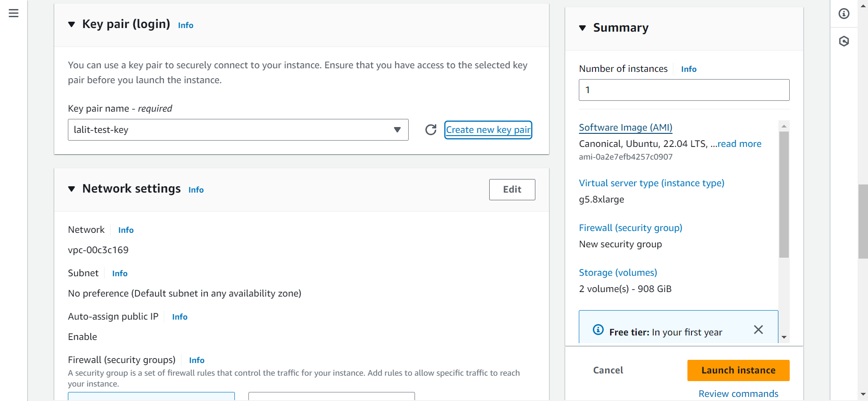Image resolution: width=868 pixels, height=401 pixels.
Task: Dismiss the Free tier notice
Action: click(758, 330)
